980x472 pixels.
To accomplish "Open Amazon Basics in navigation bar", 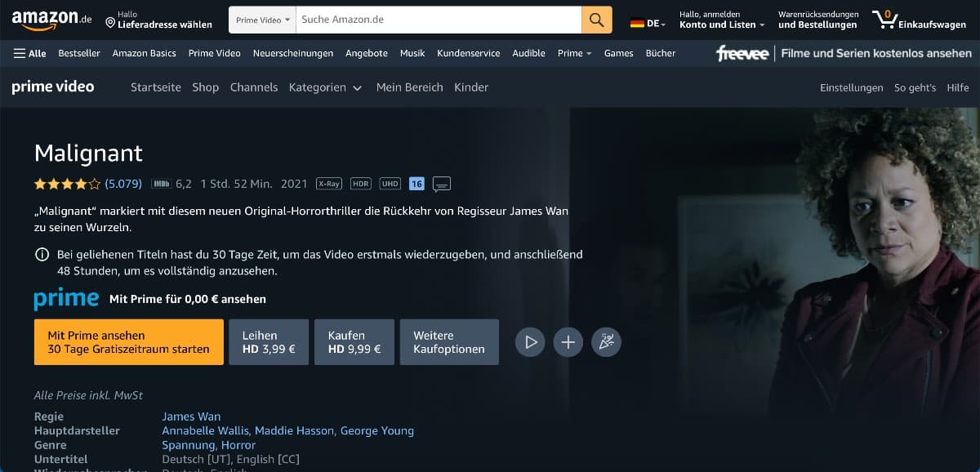I will (x=145, y=53).
